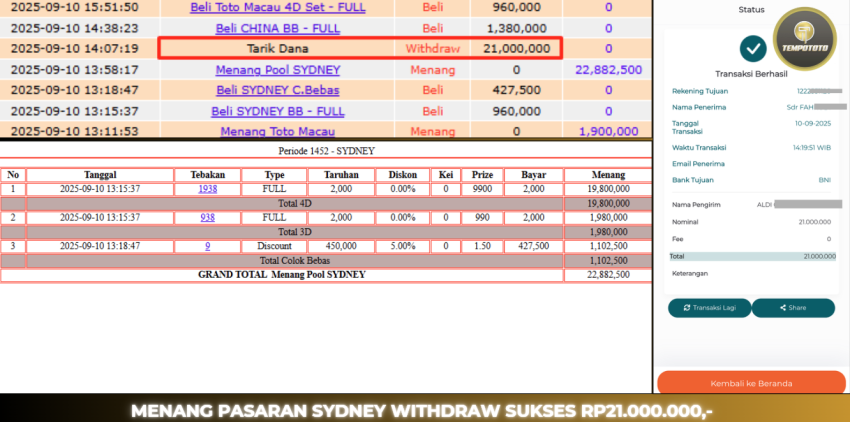Click the grand total value 22,882,500

coord(608,274)
